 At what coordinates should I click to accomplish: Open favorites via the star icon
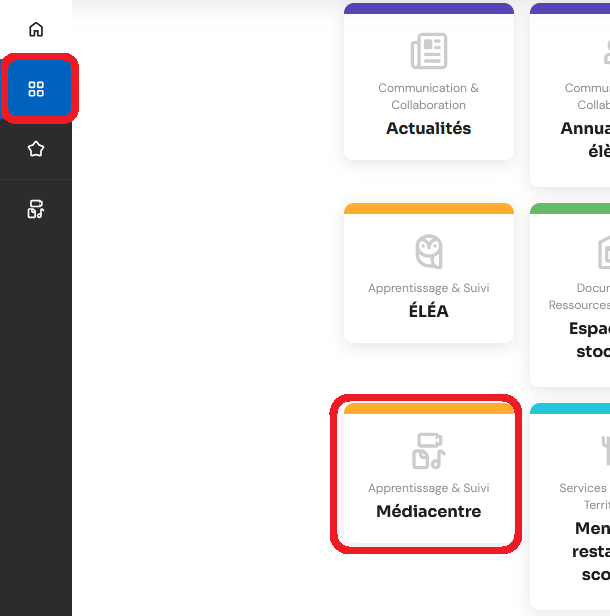pyautogui.click(x=36, y=149)
